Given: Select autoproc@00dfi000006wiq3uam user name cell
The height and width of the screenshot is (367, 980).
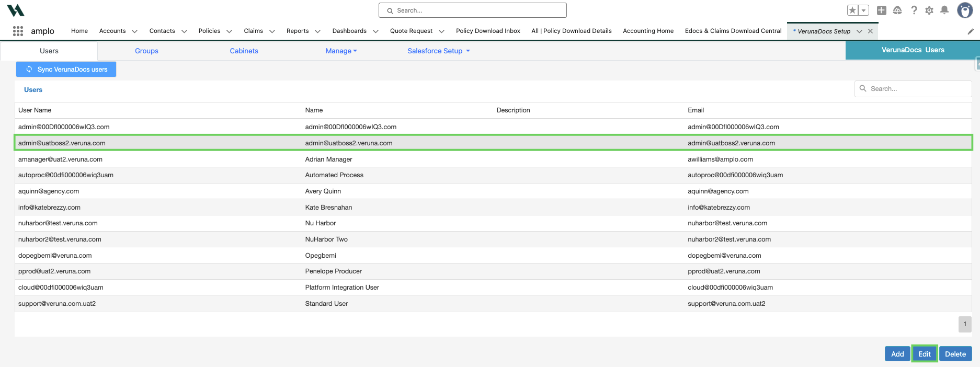Looking at the screenshot, I should point(66,175).
